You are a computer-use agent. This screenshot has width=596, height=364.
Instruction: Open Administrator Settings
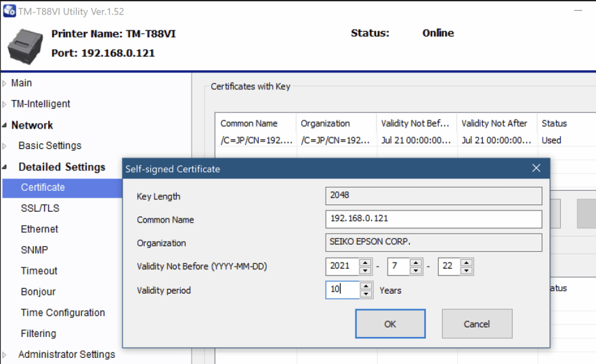(66, 354)
